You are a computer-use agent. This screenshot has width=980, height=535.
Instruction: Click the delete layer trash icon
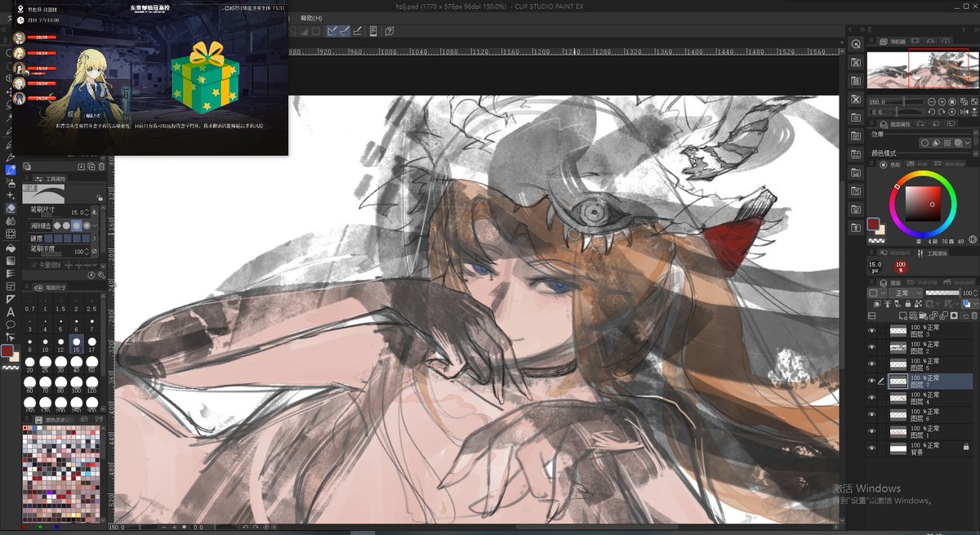coord(974,316)
